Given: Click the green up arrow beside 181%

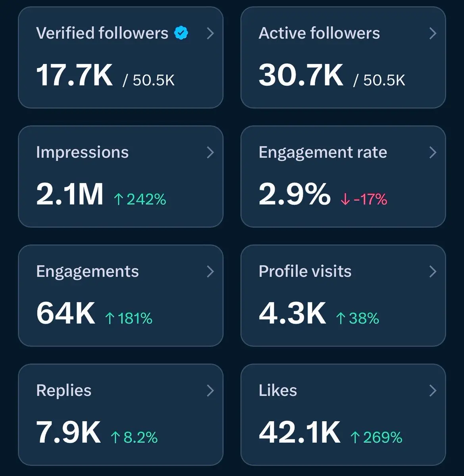Looking at the screenshot, I should tap(110, 318).
